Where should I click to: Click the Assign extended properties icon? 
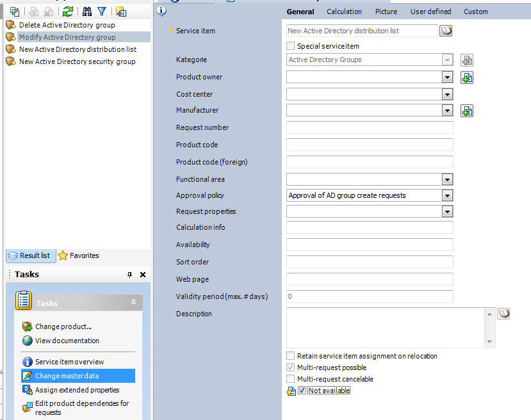pos(27,390)
